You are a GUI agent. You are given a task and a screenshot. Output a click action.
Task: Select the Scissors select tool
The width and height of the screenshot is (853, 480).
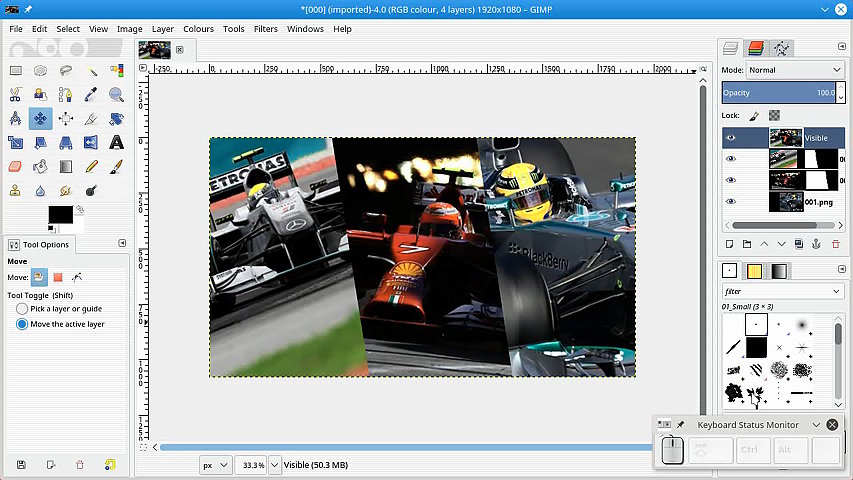(15, 95)
